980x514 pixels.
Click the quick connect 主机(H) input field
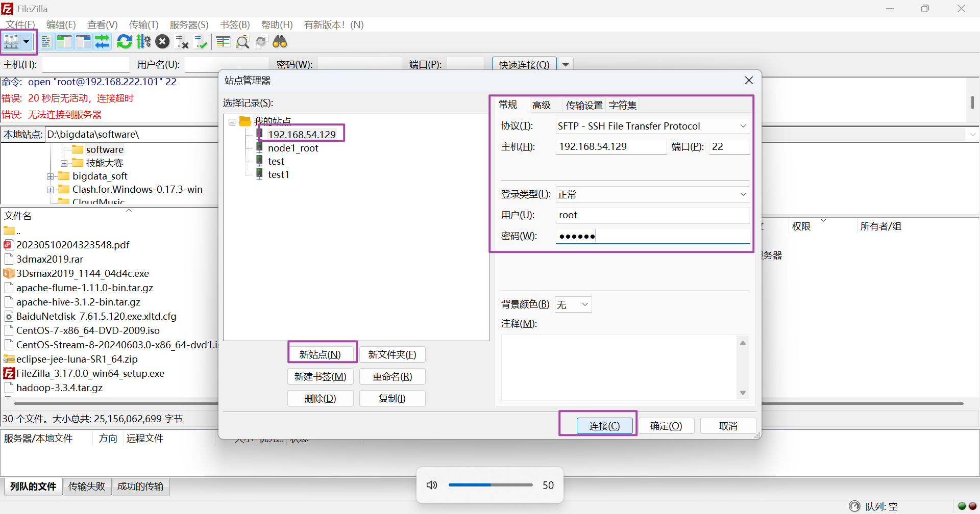86,64
